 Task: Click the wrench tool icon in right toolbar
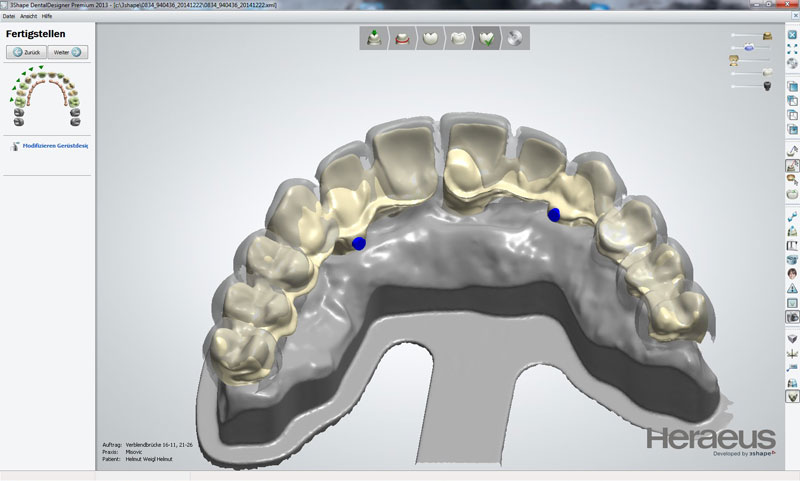click(x=792, y=215)
